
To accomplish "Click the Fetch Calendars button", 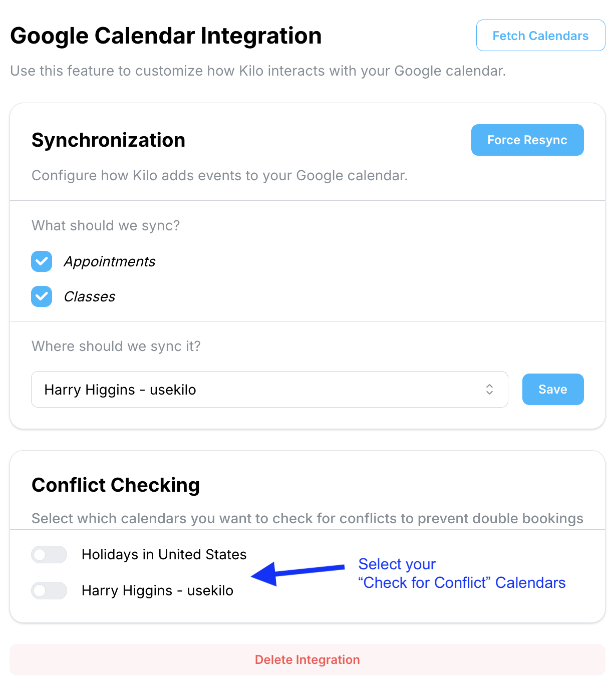I will click(x=540, y=36).
